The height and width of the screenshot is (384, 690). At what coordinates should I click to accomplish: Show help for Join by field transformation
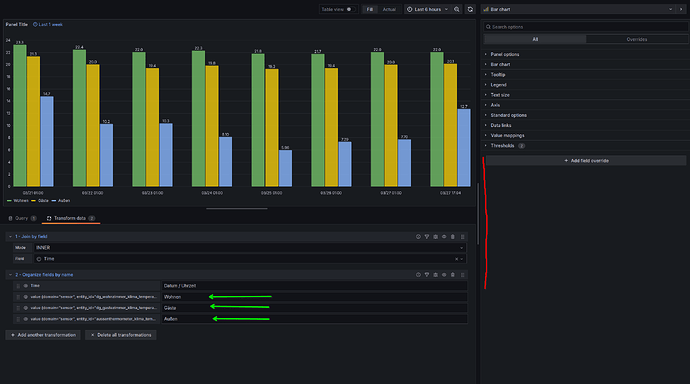point(418,237)
